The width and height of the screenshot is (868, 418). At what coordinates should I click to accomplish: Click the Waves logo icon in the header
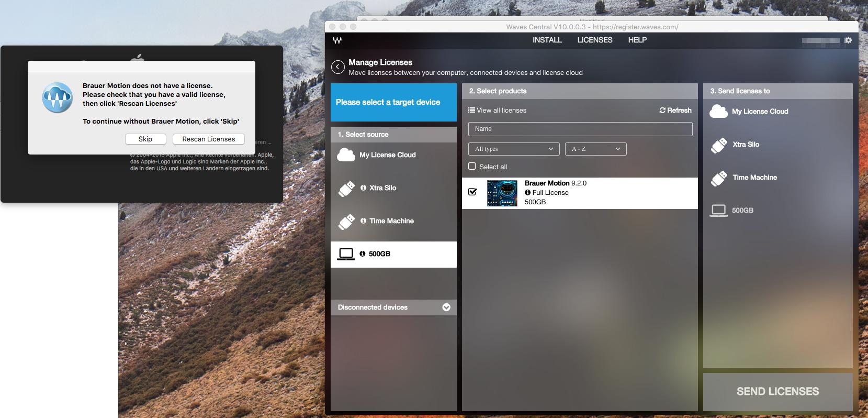(337, 40)
